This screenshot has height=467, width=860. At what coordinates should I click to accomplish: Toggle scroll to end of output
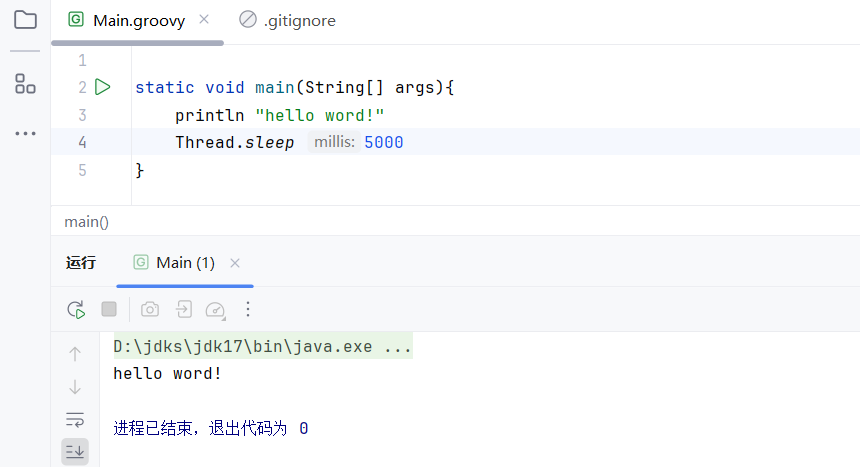pos(75,451)
